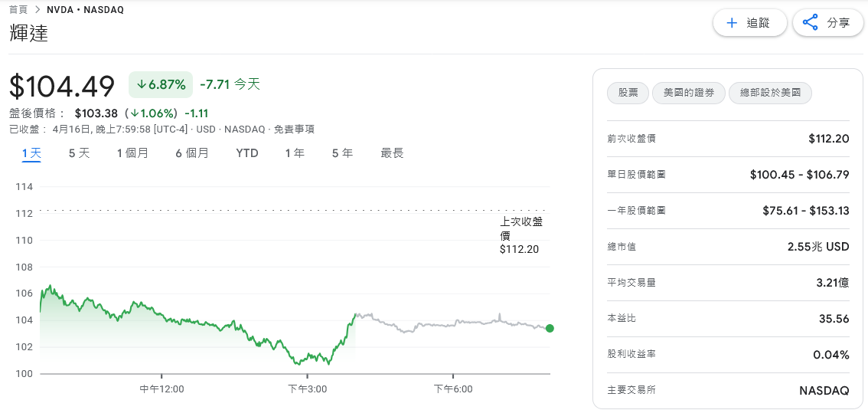This screenshot has height=410, width=868.
Task: Click the 首頁 breadcrumb link
Action: pos(18,9)
